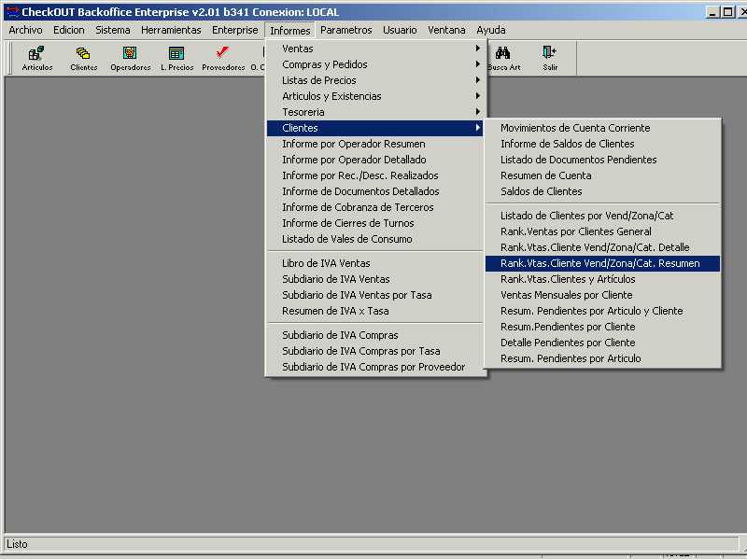The width and height of the screenshot is (747, 560).
Task: Choose Resum.Pendientes por Cliente
Action: pos(602,327)
